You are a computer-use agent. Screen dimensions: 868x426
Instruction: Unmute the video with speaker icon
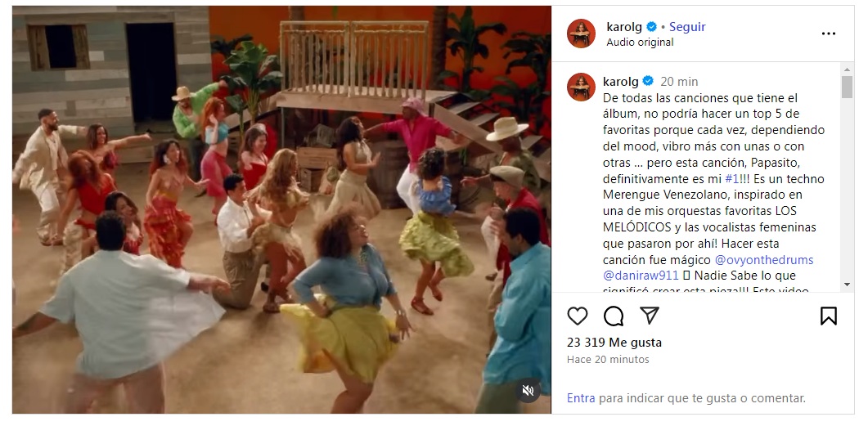point(528,391)
